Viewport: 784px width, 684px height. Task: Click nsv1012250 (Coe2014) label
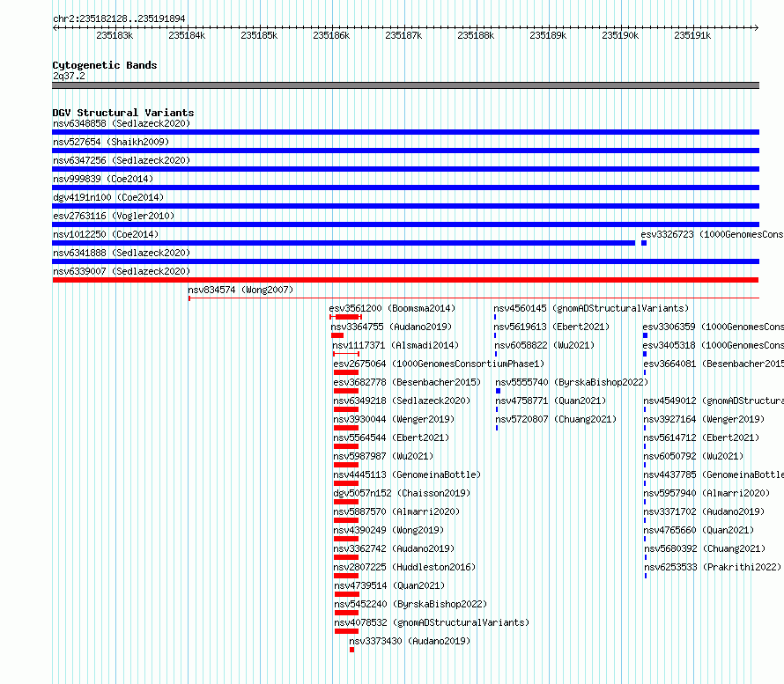[106, 234]
